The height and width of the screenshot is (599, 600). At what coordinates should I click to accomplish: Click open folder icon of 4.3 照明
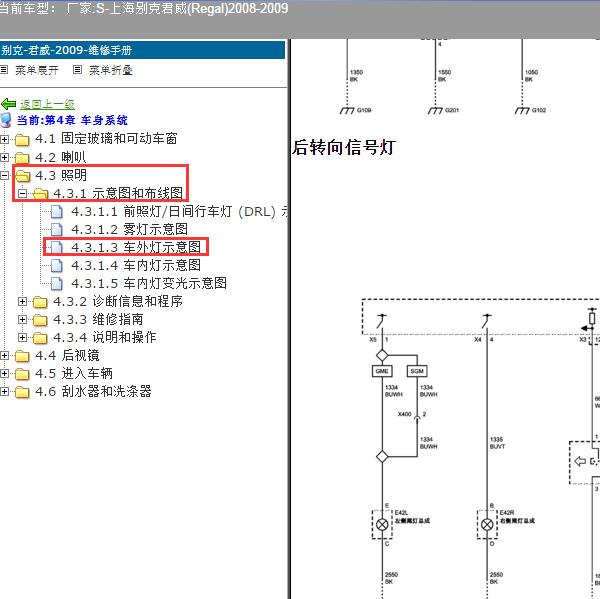pos(23,176)
